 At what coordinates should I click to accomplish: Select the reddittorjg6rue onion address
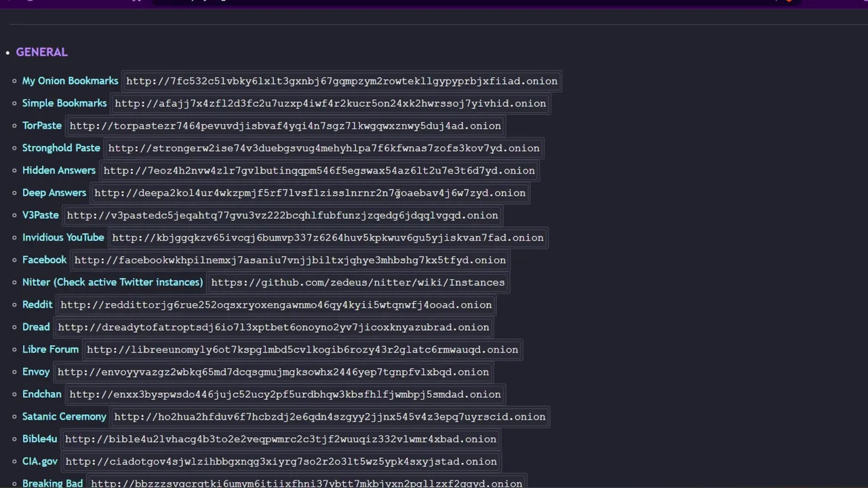pos(276,305)
